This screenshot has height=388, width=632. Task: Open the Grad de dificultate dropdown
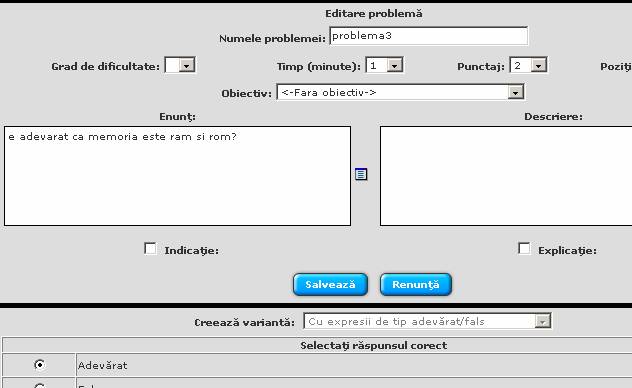pyautogui.click(x=180, y=65)
